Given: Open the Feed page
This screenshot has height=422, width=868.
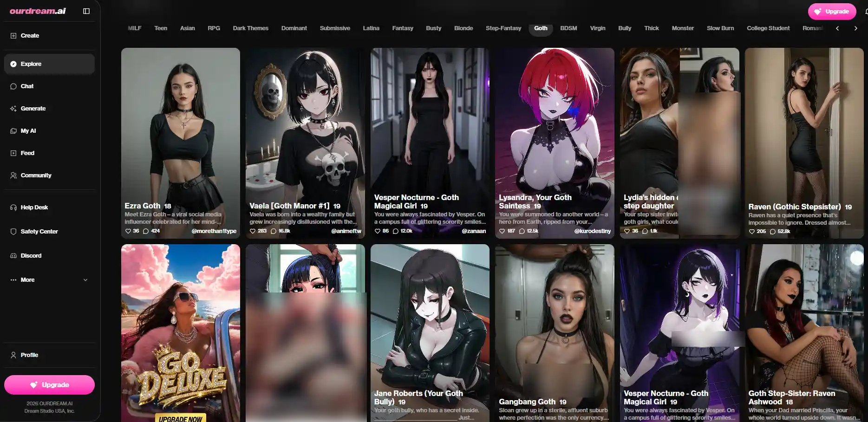Looking at the screenshot, I should pyautogui.click(x=49, y=153).
